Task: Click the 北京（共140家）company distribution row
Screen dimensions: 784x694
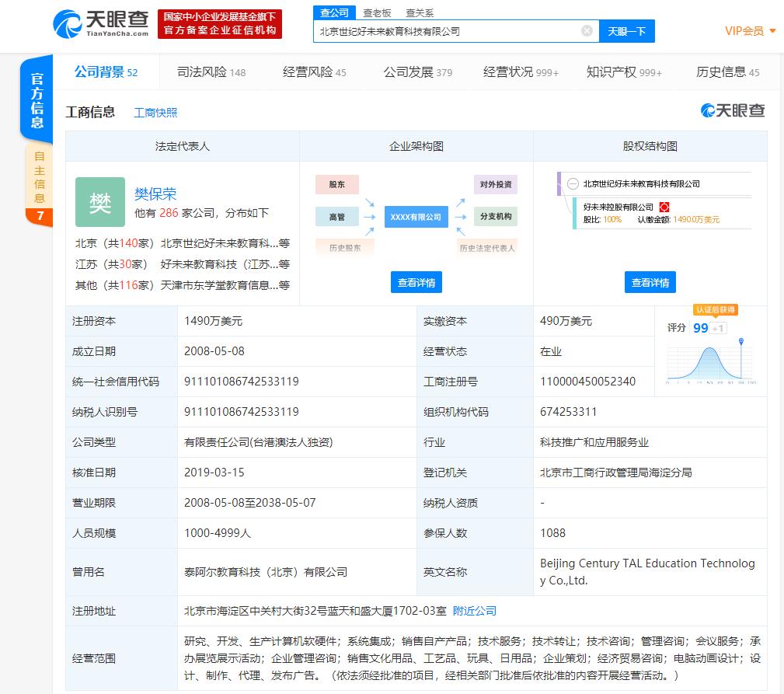Action: 182,243
